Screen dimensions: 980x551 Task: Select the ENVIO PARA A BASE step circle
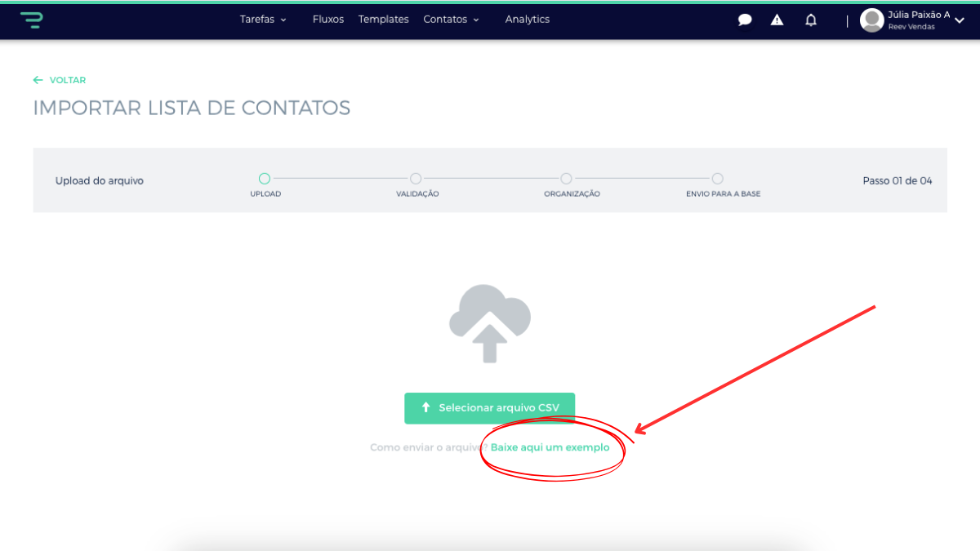[x=717, y=178]
